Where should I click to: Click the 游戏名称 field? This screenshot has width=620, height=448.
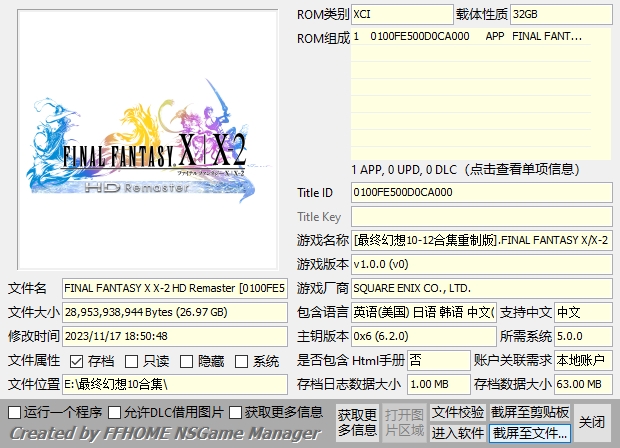coord(482,240)
